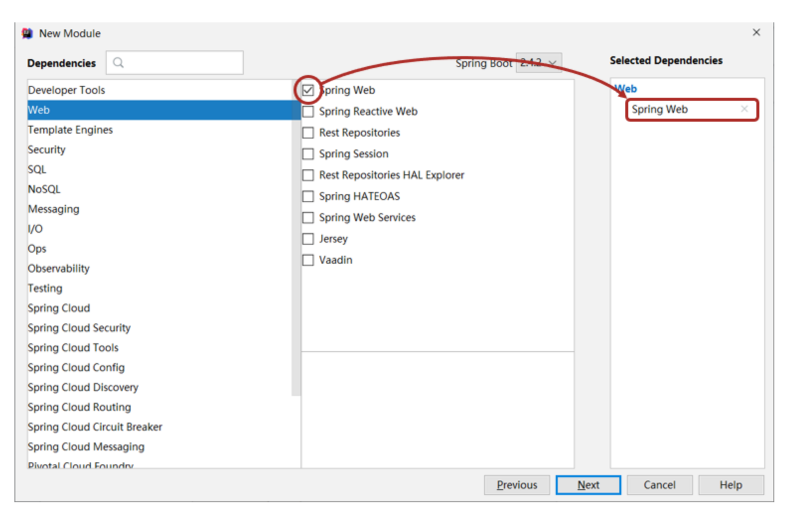The height and width of the screenshot is (513, 812).
Task: Open the Ops category
Action: tap(160, 249)
